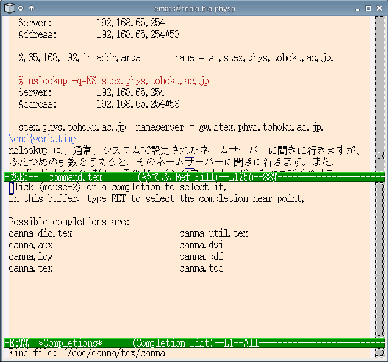Image resolution: width=388 pixels, height=362 pixels.
Task: Click the nameserver gw.stex.phys.tohoku.ac.jp line
Action: pyautogui.click(x=171, y=127)
